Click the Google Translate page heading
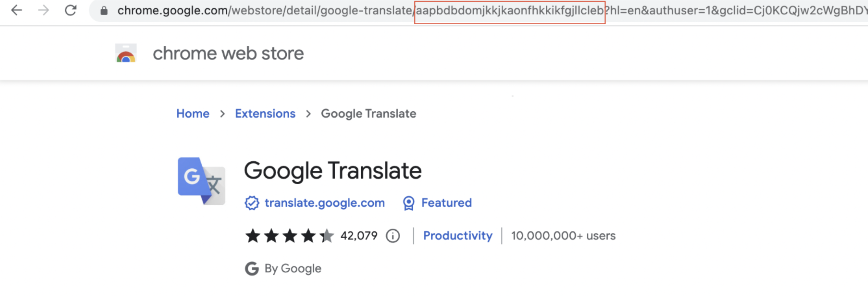This screenshot has width=868, height=296. point(332,170)
